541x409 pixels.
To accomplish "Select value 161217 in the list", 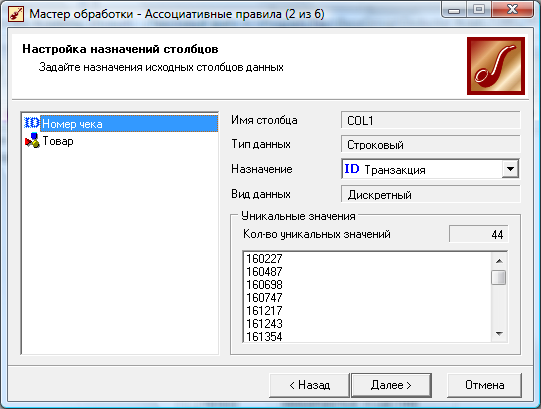I will tap(264, 311).
